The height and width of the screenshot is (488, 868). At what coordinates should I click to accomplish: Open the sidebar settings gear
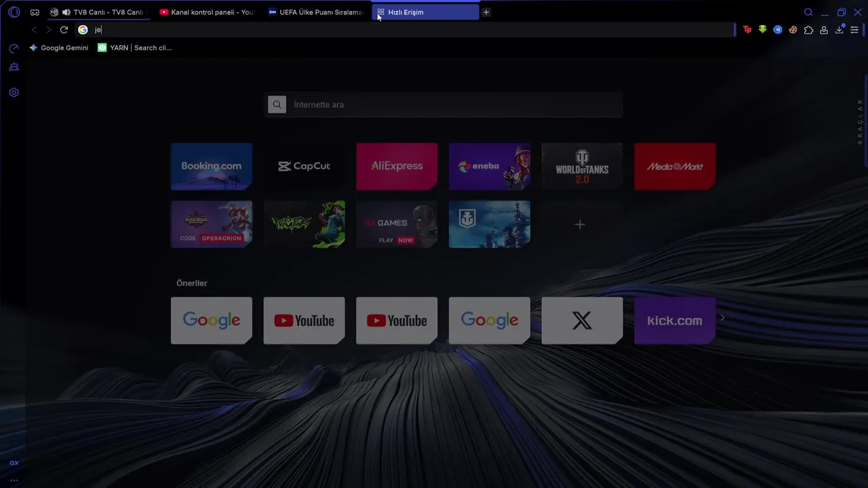(x=14, y=92)
